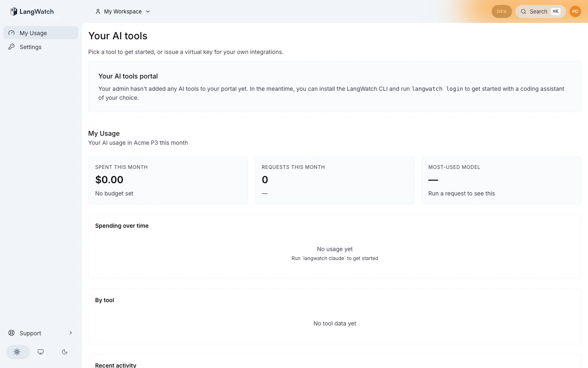Click the 'langwatch login' code text
Image resolution: width=588 pixels, height=368 pixels.
point(437,89)
